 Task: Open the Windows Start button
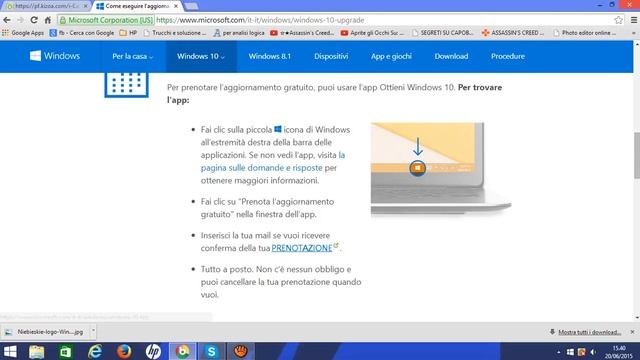(10, 351)
